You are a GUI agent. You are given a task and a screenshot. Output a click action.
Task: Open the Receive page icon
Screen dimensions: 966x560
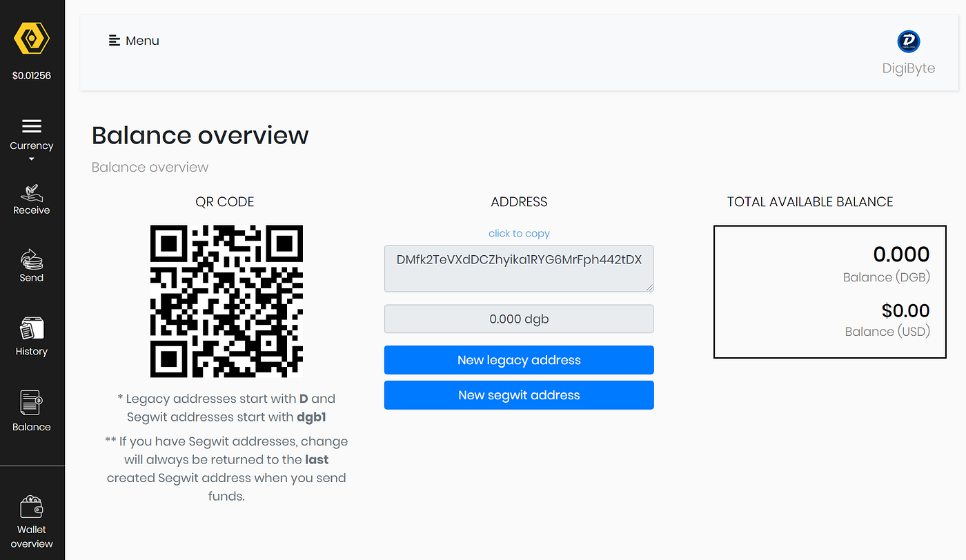click(x=32, y=192)
